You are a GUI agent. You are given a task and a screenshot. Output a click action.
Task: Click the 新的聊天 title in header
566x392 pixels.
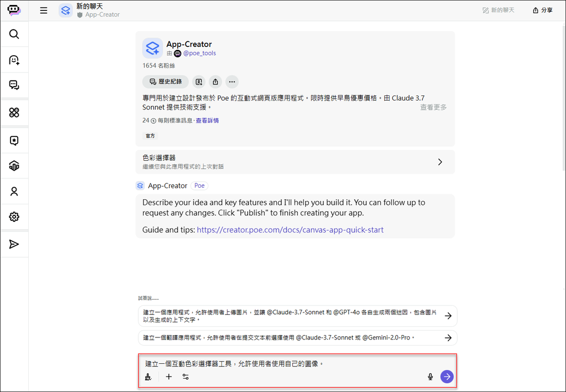[90, 6]
